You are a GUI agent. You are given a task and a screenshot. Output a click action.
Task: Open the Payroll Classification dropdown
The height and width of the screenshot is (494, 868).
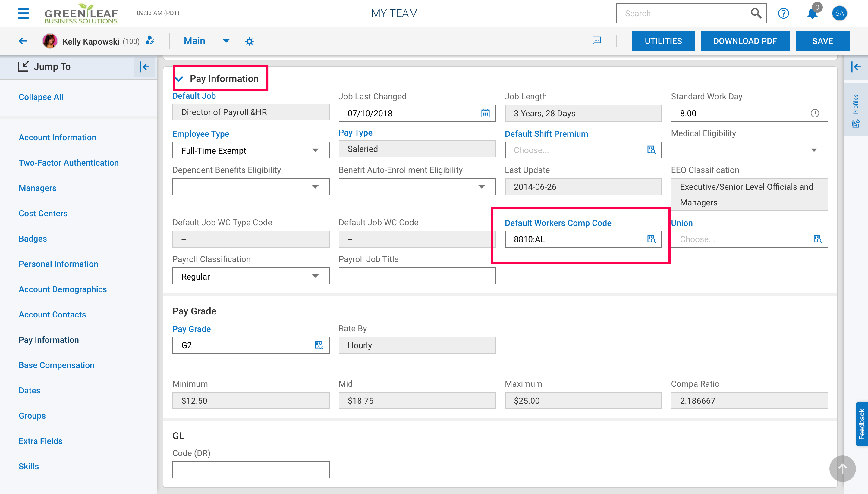[315, 276]
